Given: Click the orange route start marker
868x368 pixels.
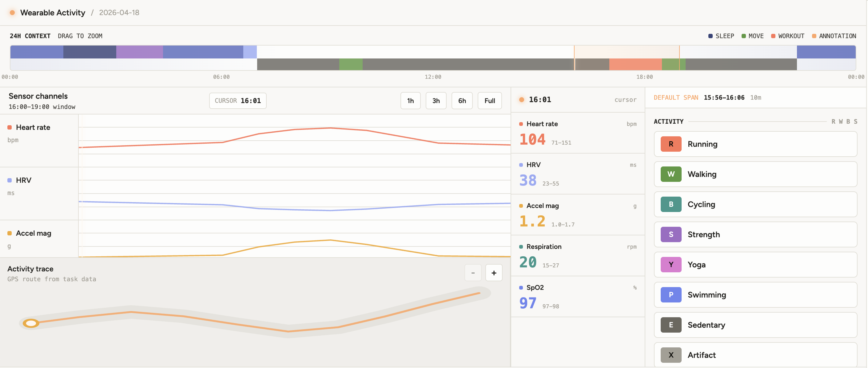Looking at the screenshot, I should tap(31, 323).
